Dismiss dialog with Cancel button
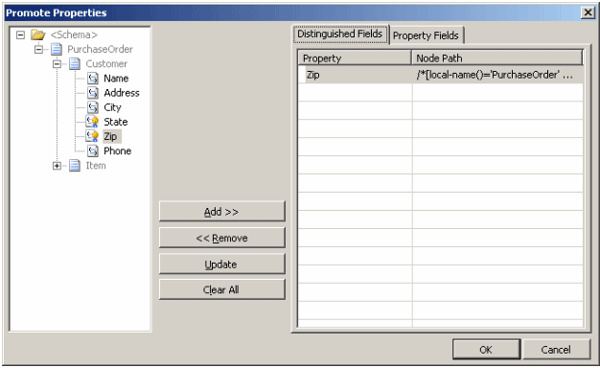This screenshot has height=368, width=600. [556, 349]
